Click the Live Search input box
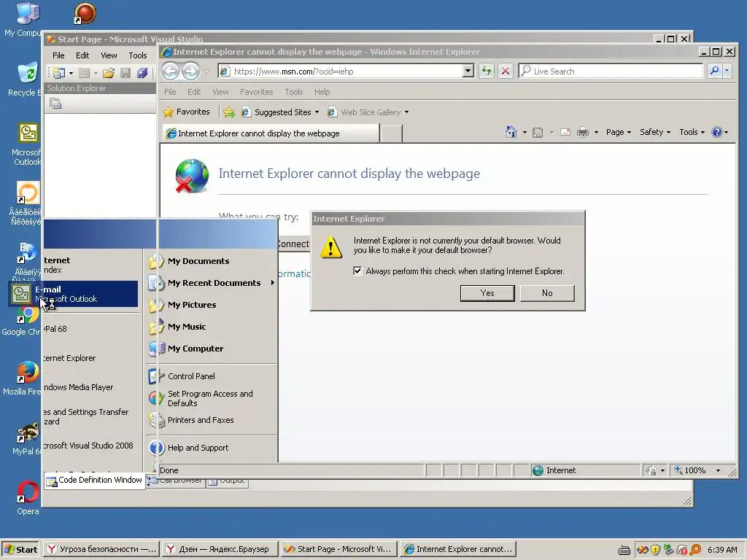 (x=611, y=71)
